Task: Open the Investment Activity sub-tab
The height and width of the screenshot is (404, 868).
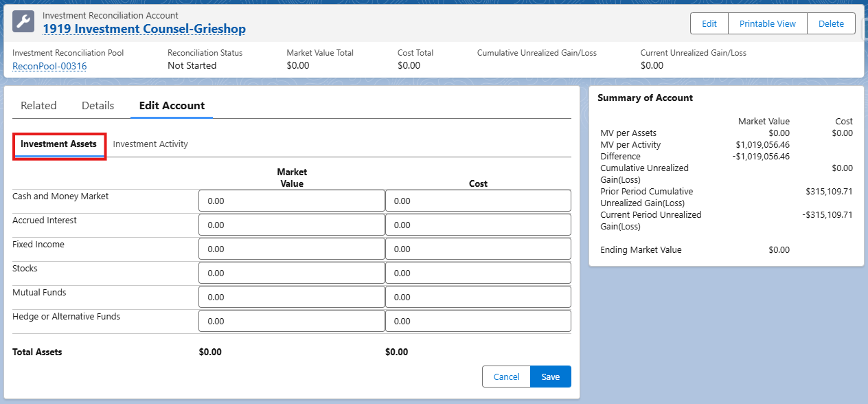Action: 150,144
